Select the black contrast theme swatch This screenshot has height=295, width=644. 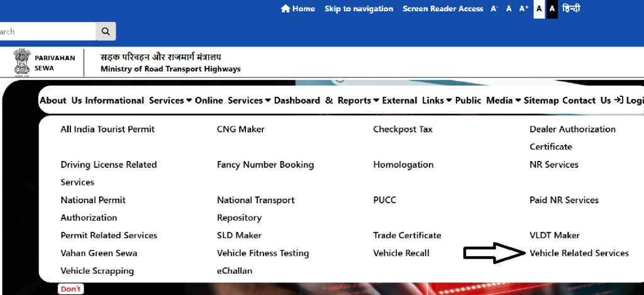pyautogui.click(x=552, y=9)
